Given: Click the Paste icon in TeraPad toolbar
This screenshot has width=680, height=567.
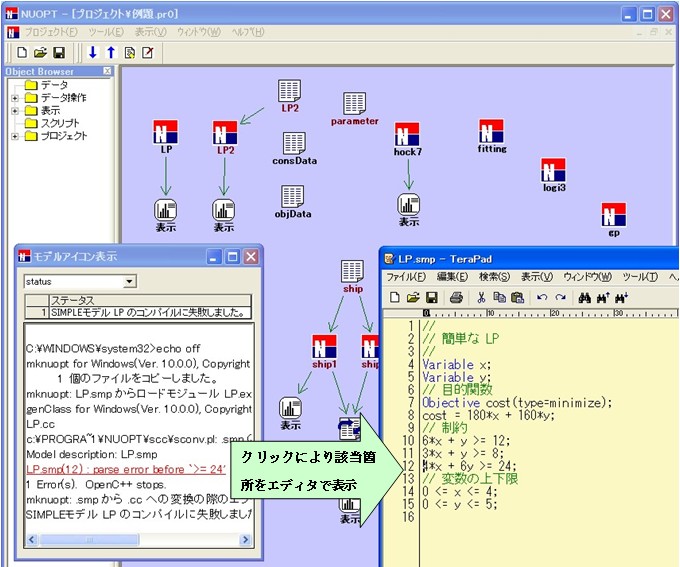Looking at the screenshot, I should tap(517, 298).
